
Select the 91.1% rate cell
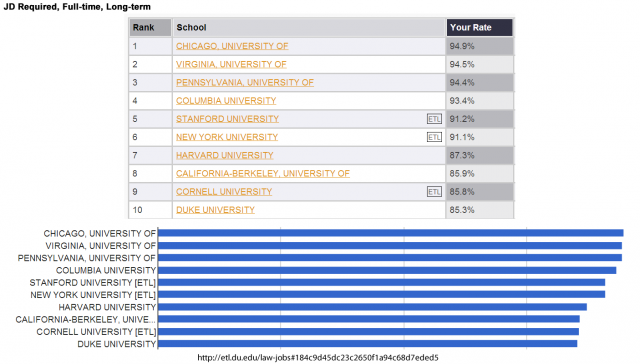(480, 137)
